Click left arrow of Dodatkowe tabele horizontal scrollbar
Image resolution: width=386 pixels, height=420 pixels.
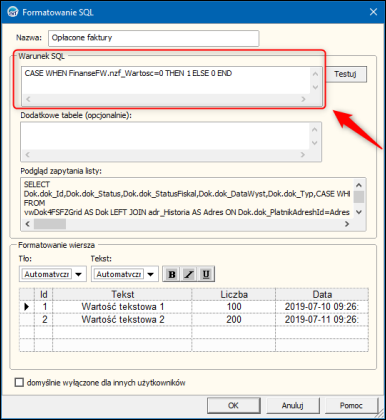click(27, 155)
